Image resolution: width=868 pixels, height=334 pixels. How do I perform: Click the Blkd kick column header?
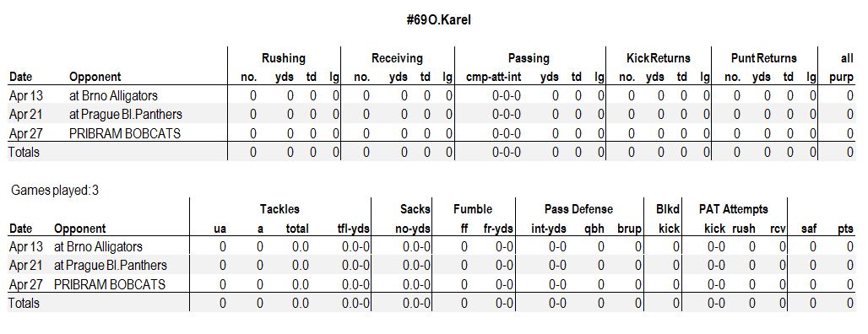(x=670, y=219)
